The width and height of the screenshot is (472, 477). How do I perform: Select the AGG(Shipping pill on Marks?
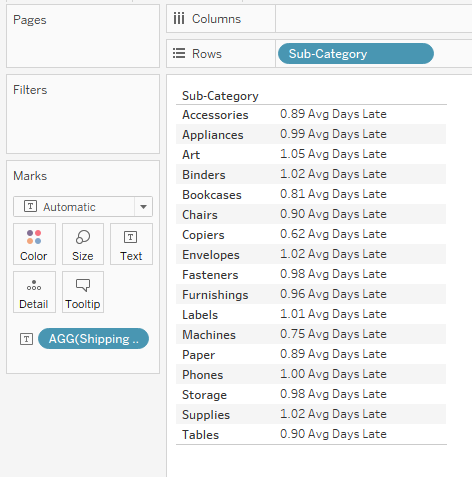click(93, 339)
